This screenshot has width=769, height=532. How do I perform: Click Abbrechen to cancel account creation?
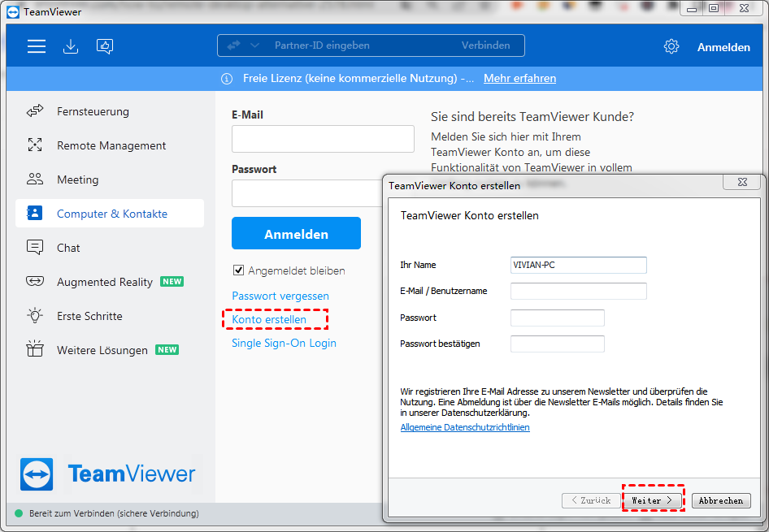coord(720,500)
